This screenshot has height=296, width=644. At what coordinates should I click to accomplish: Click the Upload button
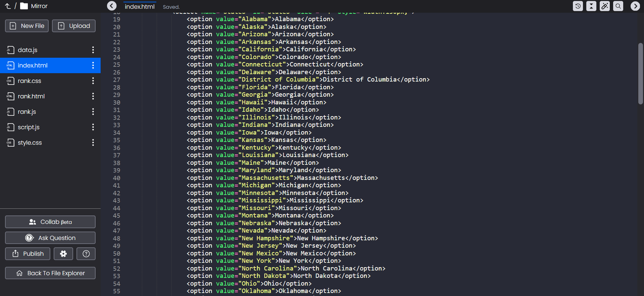point(74,26)
